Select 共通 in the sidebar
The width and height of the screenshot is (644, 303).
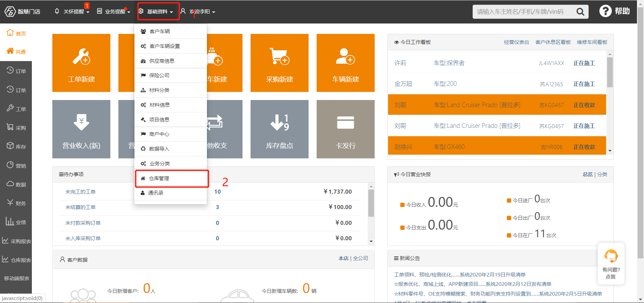(x=16, y=51)
